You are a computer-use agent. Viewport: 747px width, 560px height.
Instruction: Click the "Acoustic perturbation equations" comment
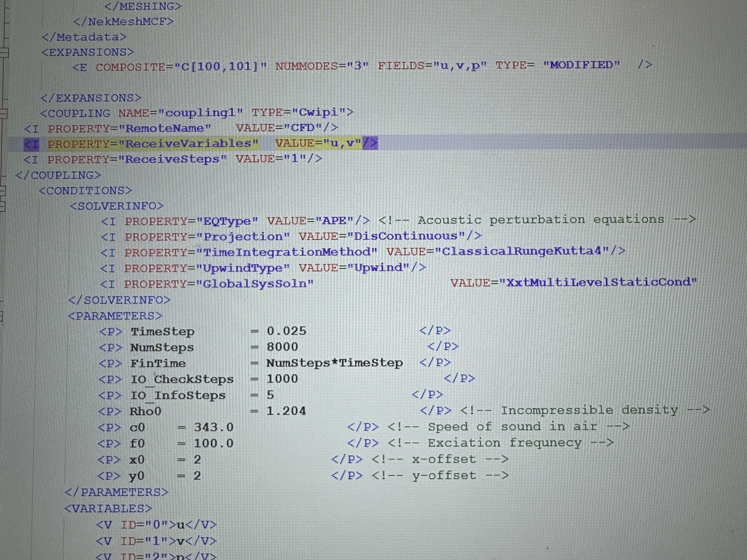540,220
